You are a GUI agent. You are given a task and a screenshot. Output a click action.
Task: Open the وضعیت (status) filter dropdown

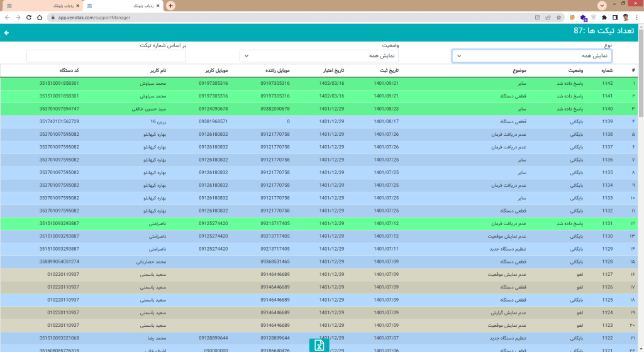(x=319, y=56)
